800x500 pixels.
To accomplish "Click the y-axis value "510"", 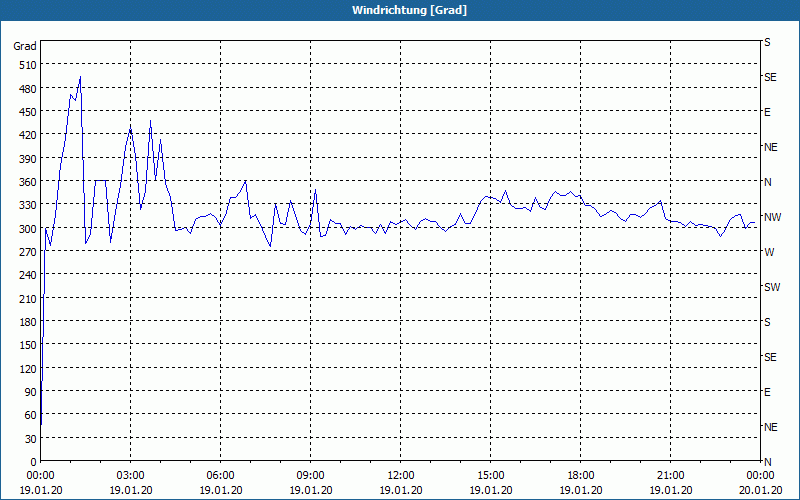I will click(28, 65).
